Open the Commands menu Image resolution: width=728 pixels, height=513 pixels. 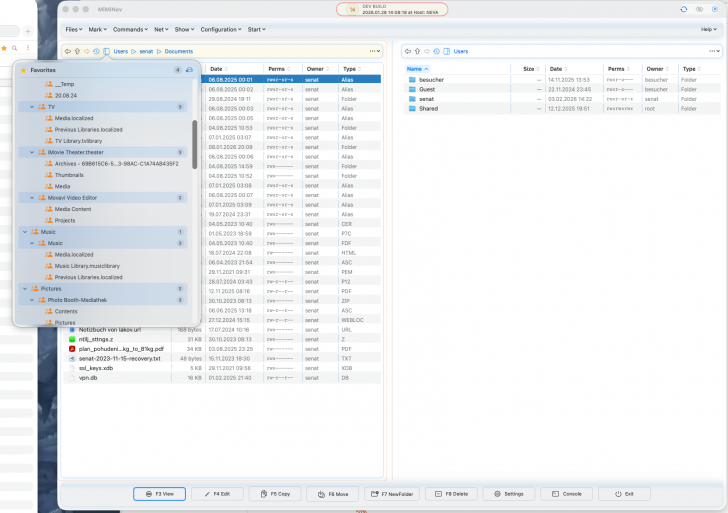pyautogui.click(x=130, y=29)
